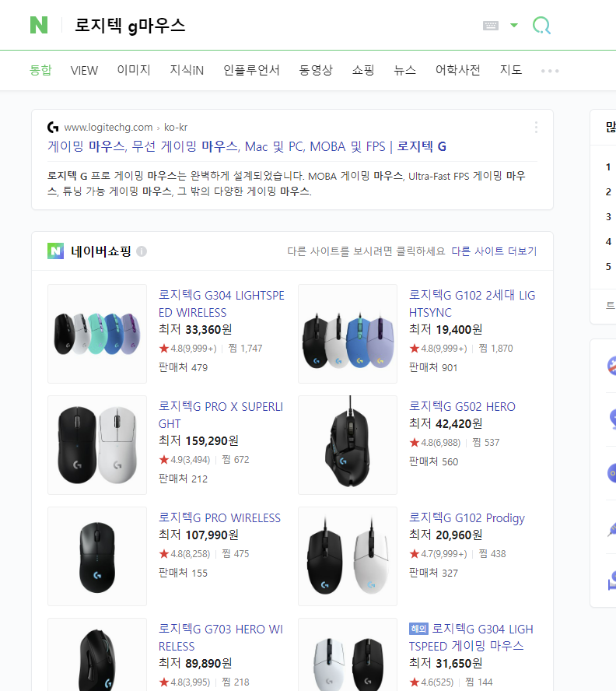This screenshot has width=616, height=691.
Task: Select the 뉴스 tab
Action: click(x=404, y=70)
